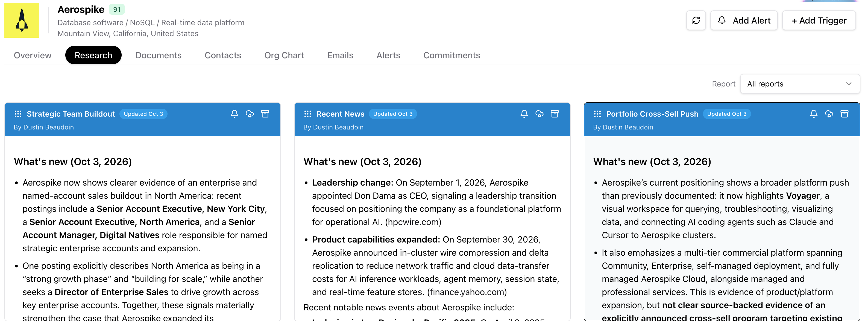Click the Recent News card title
Image resolution: width=868 pixels, height=329 pixels.
pyautogui.click(x=340, y=114)
